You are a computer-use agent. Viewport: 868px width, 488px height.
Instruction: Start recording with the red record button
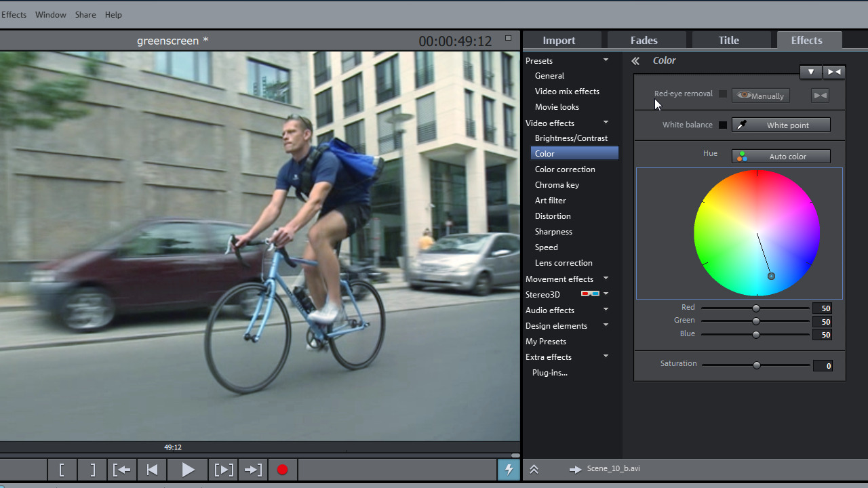pos(282,470)
